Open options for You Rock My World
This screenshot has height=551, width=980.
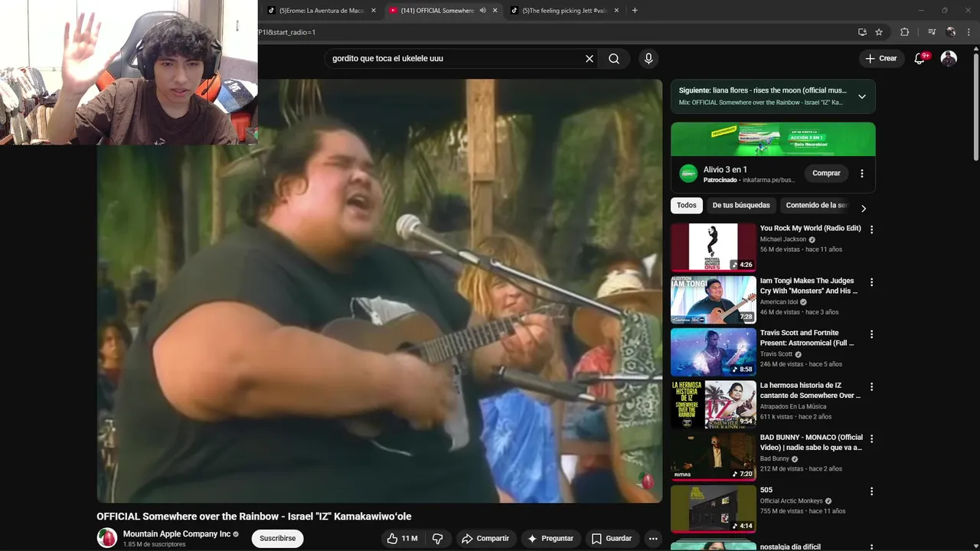(871, 230)
